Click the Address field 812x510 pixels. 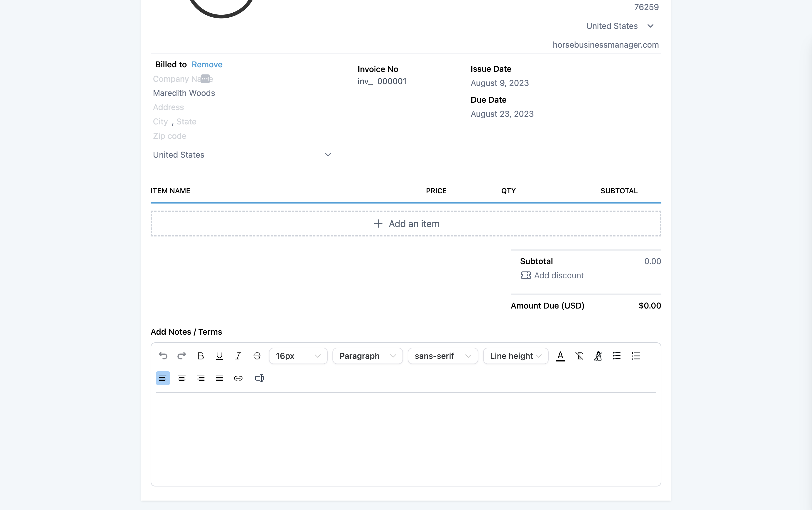169,107
